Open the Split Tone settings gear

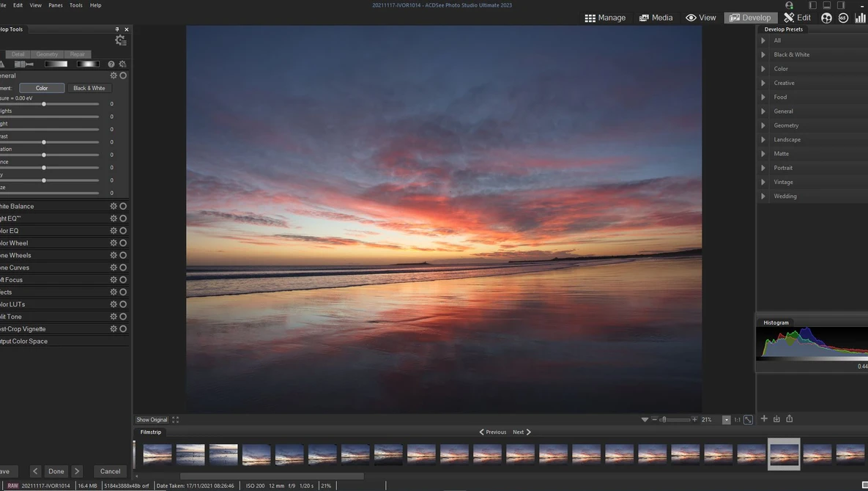[x=114, y=317]
